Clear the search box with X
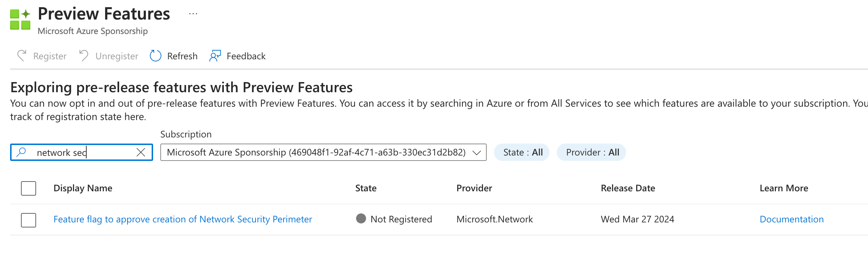 [x=141, y=152]
